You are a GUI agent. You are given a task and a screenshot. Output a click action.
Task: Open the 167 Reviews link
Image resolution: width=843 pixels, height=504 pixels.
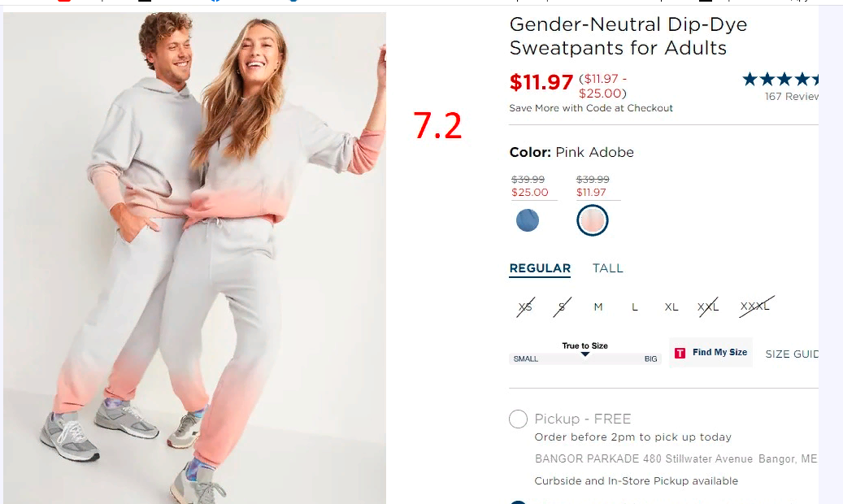pyautogui.click(x=792, y=96)
